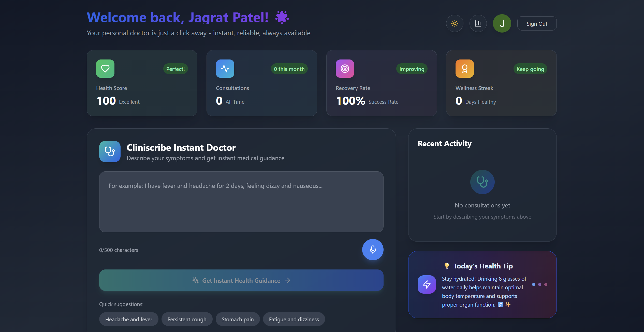Click the stethoscope Instant Doctor icon
The image size is (644, 332).
[x=110, y=152]
